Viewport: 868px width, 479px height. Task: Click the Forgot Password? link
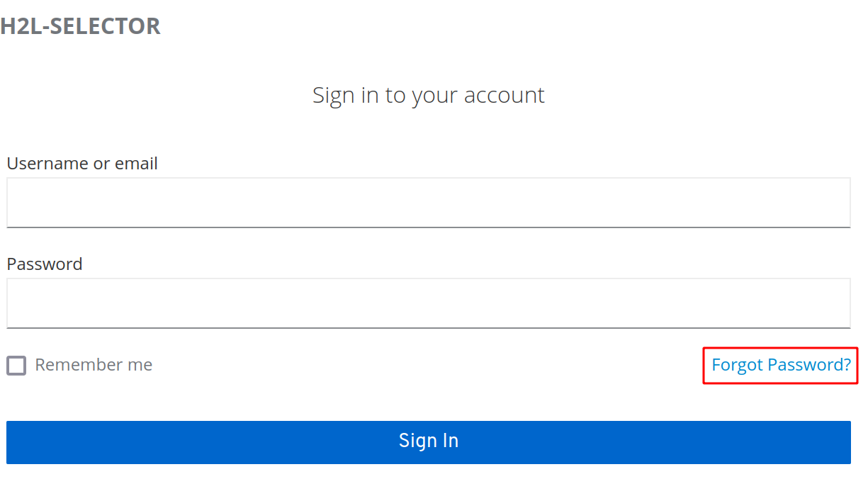(781, 365)
